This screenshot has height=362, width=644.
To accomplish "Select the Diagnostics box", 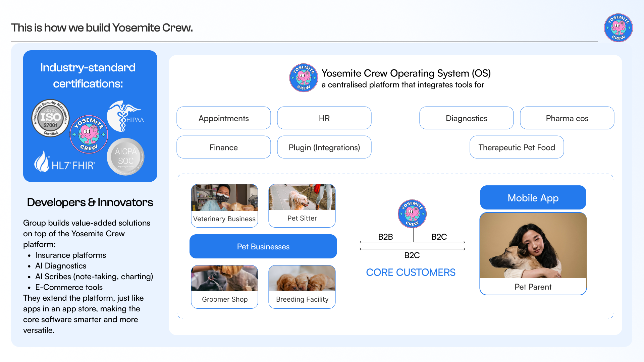I will pyautogui.click(x=466, y=118).
